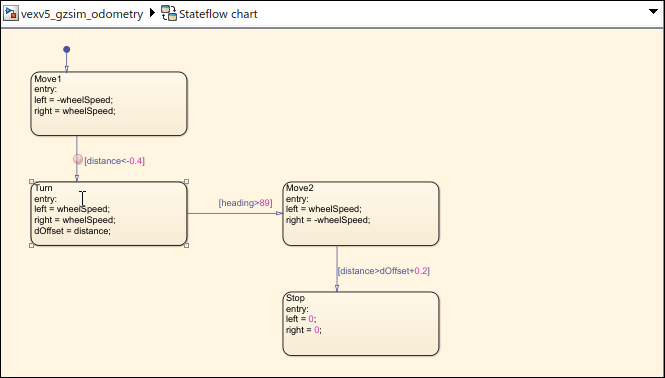Select the Move1 state box
Viewport: 665px width, 378px height.
[x=109, y=104]
